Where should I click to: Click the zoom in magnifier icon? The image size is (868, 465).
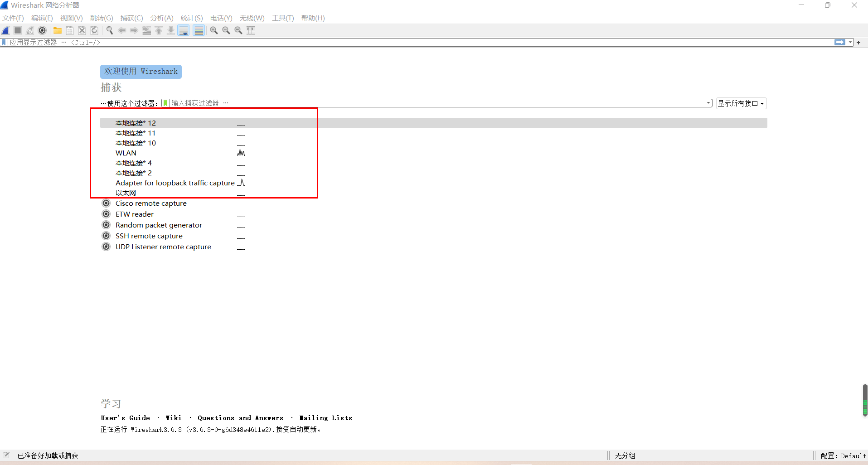pos(214,30)
